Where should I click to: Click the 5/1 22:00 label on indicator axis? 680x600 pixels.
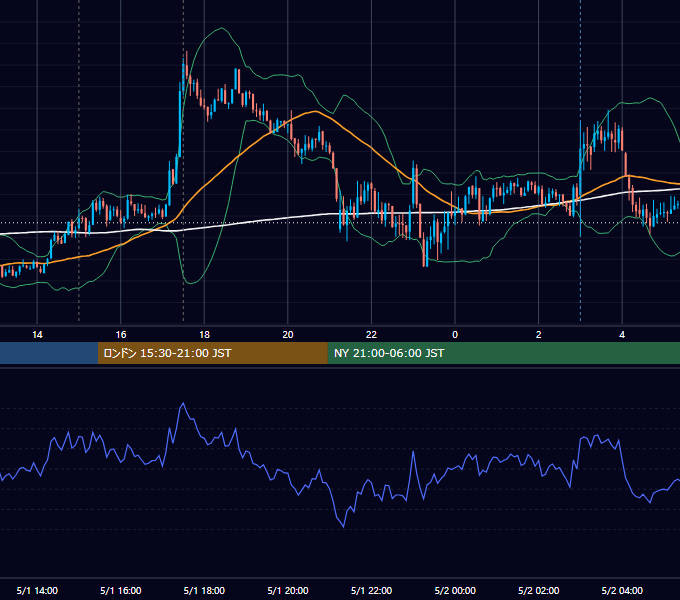371,590
